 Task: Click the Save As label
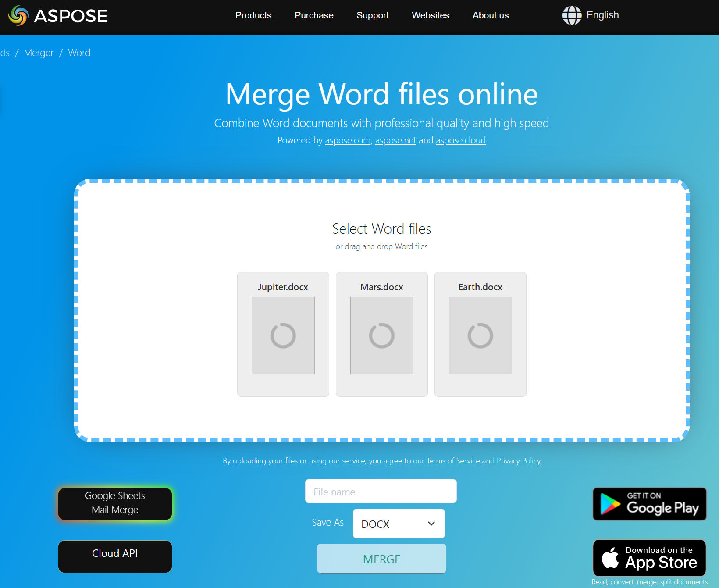coord(327,523)
